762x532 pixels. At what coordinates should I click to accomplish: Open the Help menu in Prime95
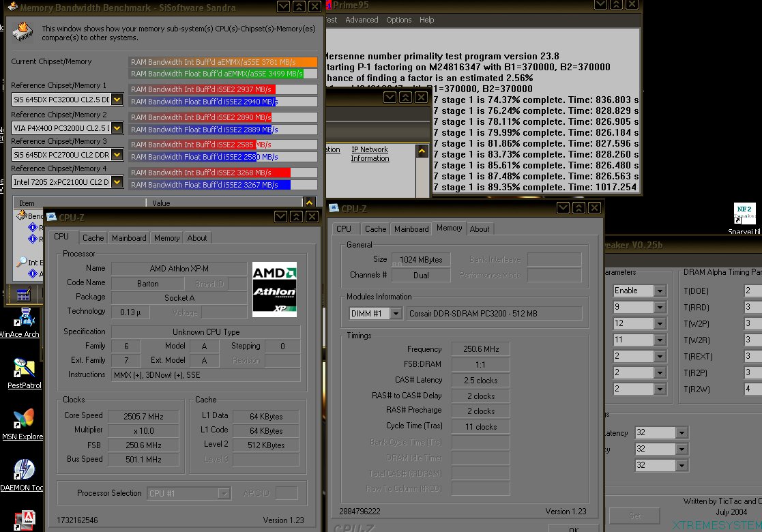426,20
